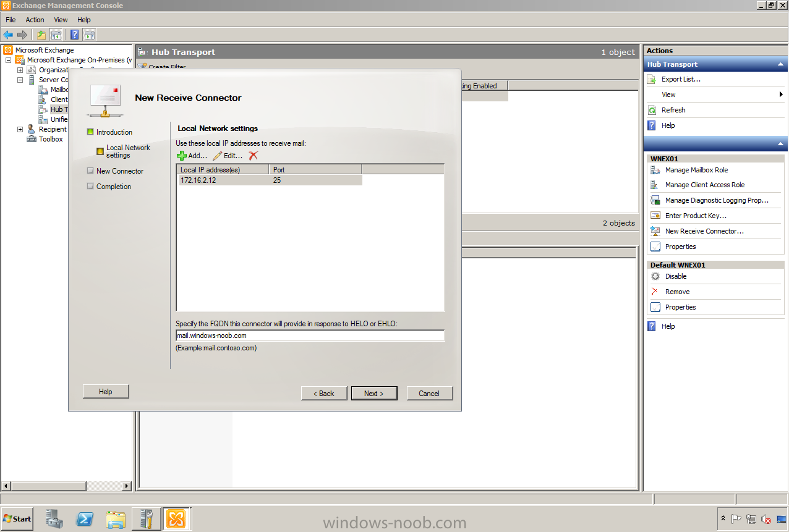Click the Back button in wizard
This screenshot has height=532, width=789.
324,393
